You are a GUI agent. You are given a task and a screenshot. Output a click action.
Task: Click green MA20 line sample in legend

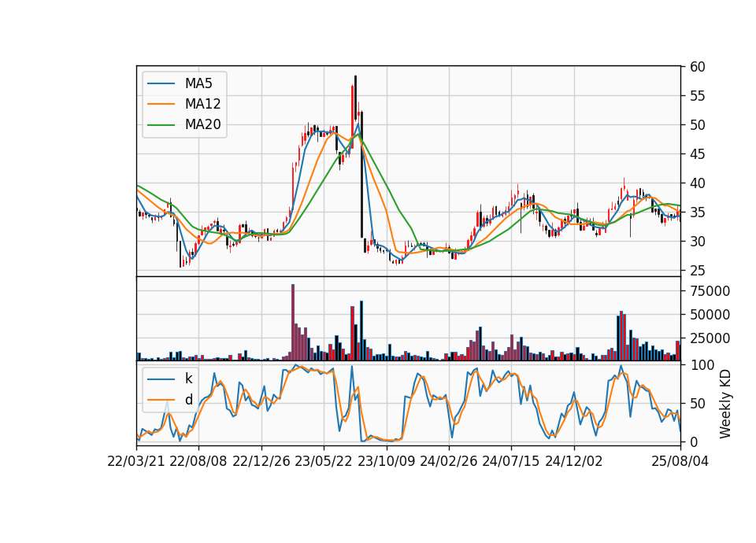161,124
